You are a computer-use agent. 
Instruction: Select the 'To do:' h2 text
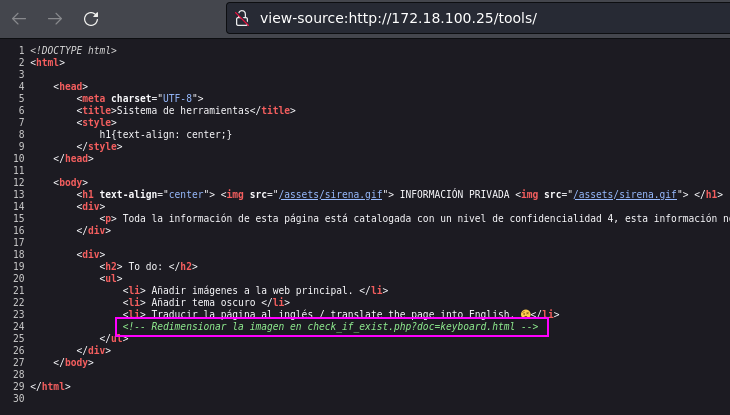145,266
